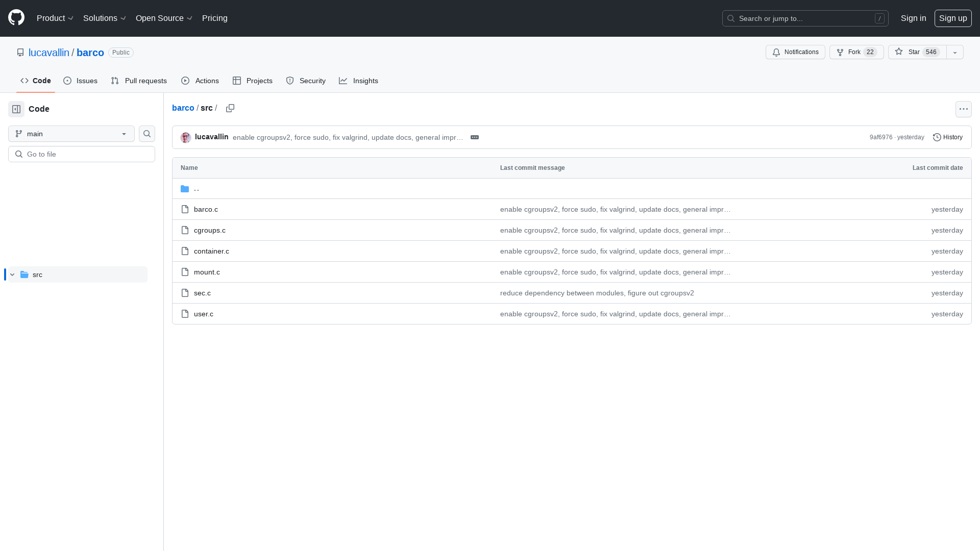This screenshot has height=551, width=980.
Task: Open cgroups.c file
Action: click(x=210, y=231)
